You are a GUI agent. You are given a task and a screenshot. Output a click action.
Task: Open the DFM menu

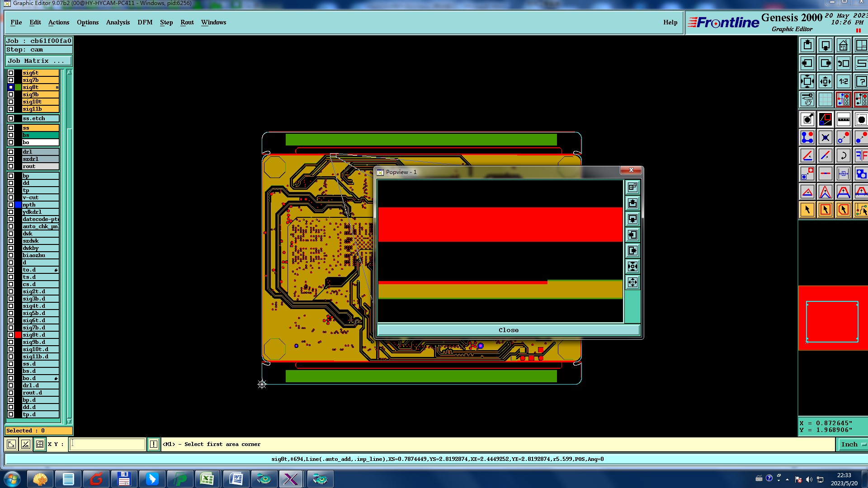coord(145,22)
